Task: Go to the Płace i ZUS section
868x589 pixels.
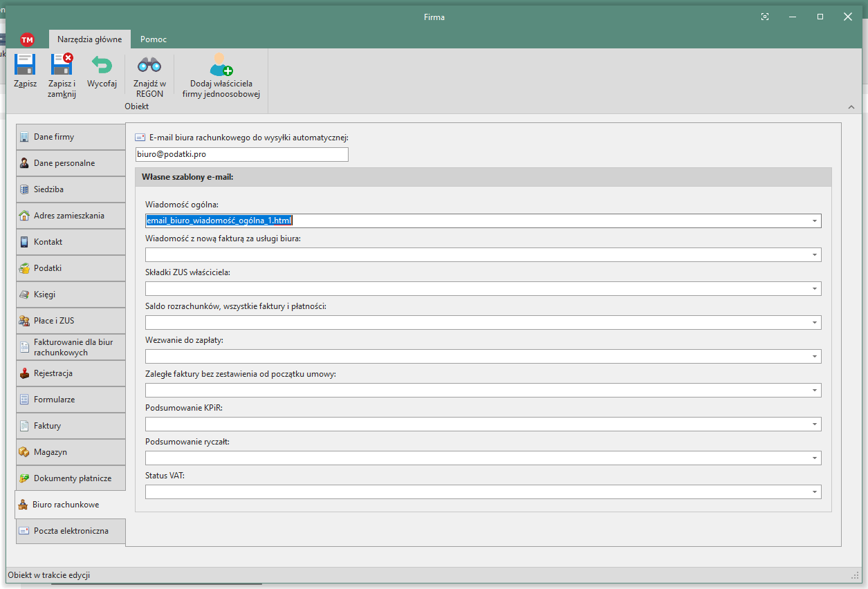Action: [71, 321]
